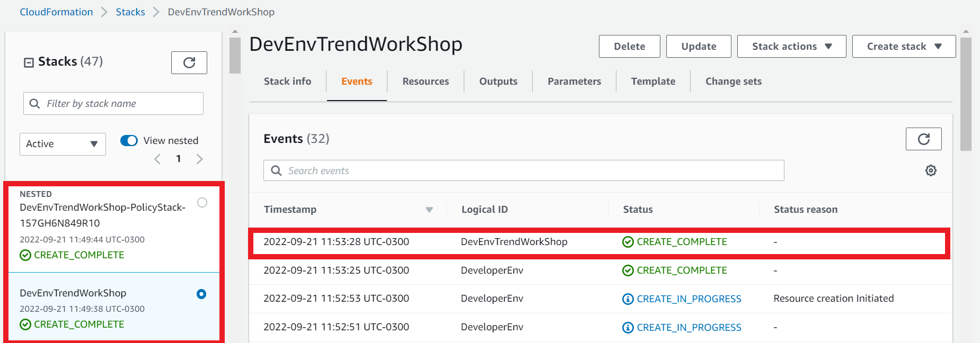Click the magnifier in stack filter
Viewport: 980px width, 343px height.
(x=34, y=104)
